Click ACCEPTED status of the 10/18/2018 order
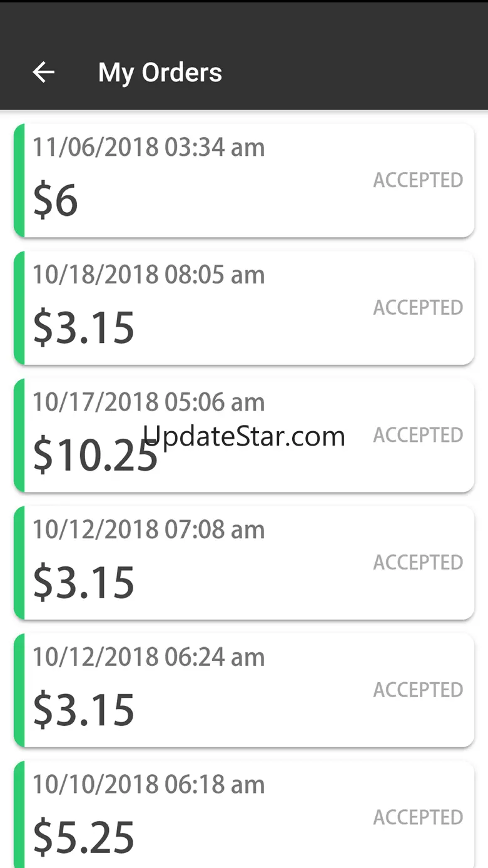Screen dimensions: 488x868 (418, 308)
